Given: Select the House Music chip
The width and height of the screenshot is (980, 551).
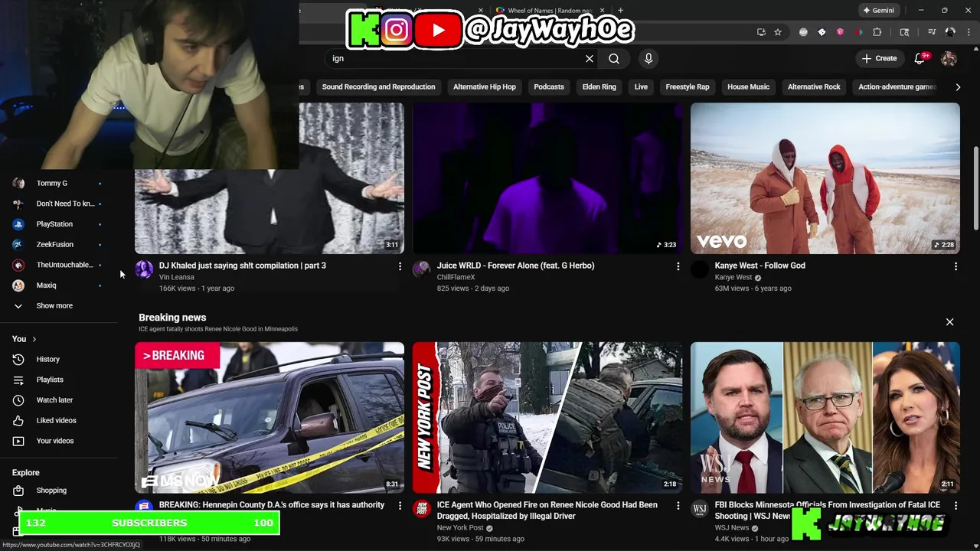Looking at the screenshot, I should (748, 87).
